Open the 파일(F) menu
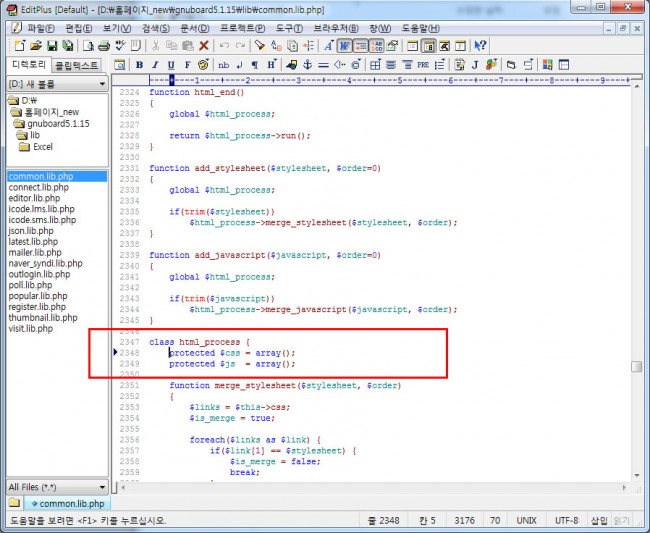This screenshot has width=650, height=533. [x=41, y=29]
